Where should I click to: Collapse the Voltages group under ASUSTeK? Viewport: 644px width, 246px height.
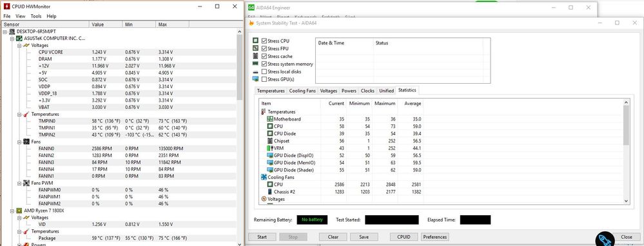(x=19, y=45)
